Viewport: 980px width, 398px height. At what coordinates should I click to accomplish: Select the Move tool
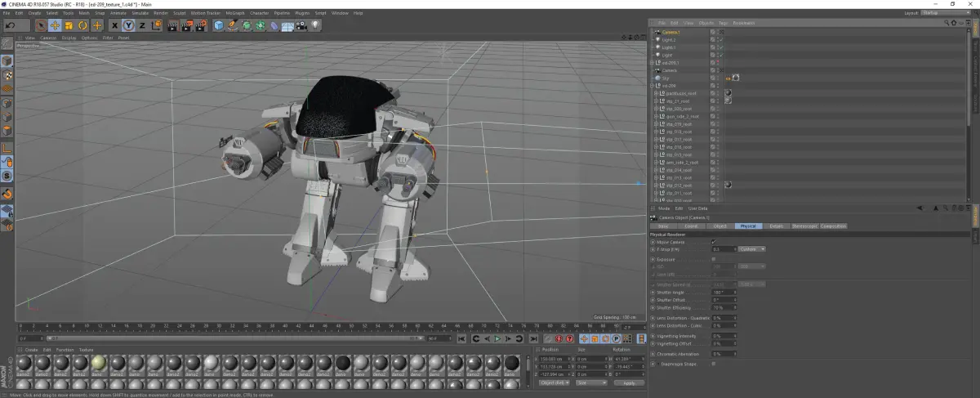(x=55, y=25)
